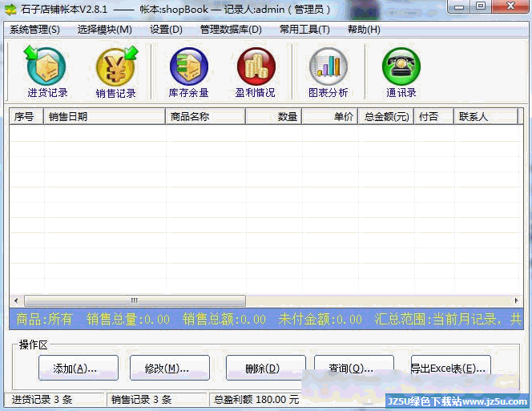Click the scrollbar right arrow
This screenshot has height=411, width=532.
point(517,300)
